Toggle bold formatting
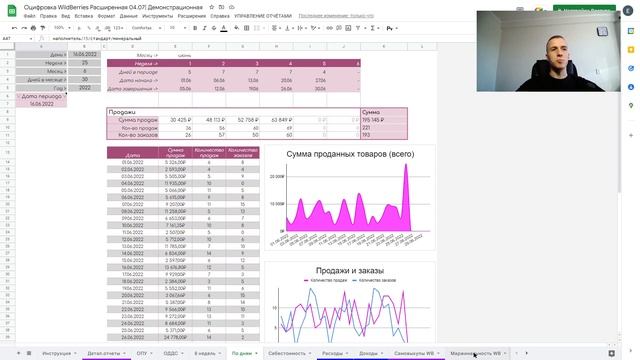Image resolution: width=640 pixels, height=360 pixels. click(x=195, y=28)
